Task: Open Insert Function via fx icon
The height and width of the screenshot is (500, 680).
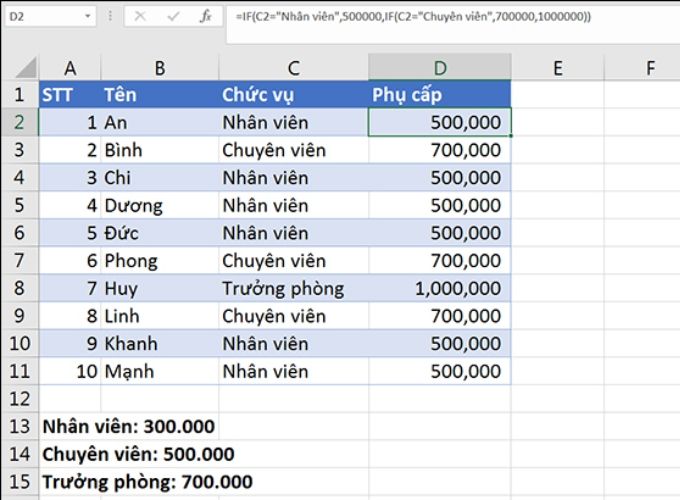Action: pyautogui.click(x=205, y=17)
